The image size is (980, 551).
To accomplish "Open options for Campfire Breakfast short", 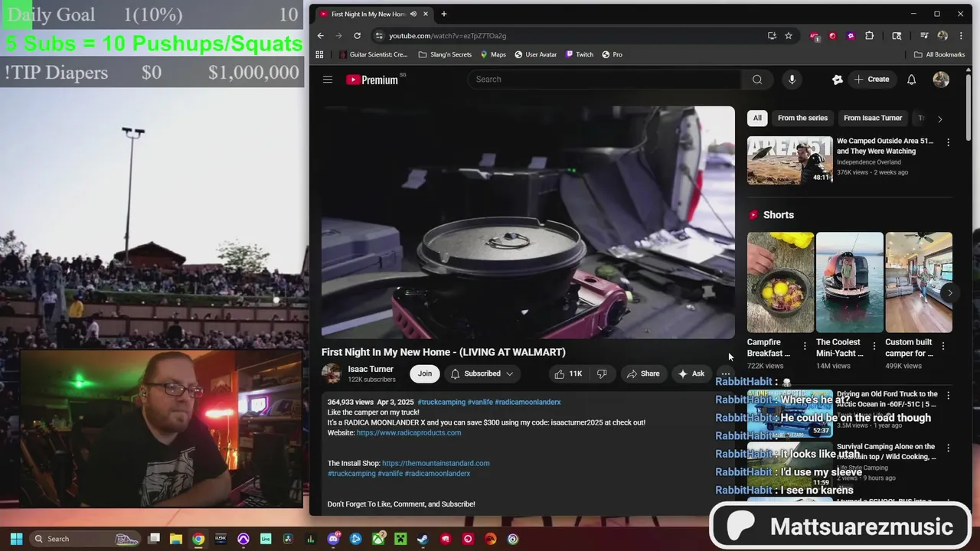I will [x=805, y=347].
